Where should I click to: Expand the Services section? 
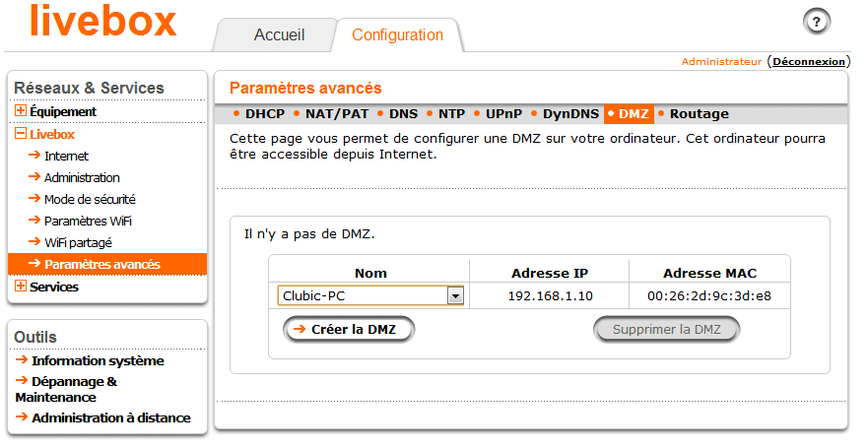(x=21, y=288)
